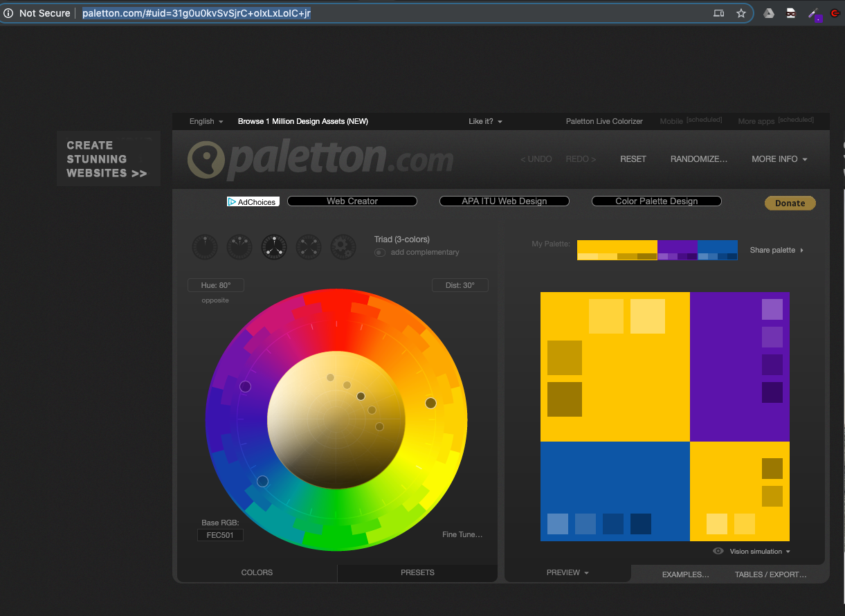Screen dimensions: 845x616
Task: Open the TABLES / EXPORT... tab
Action: (x=771, y=574)
